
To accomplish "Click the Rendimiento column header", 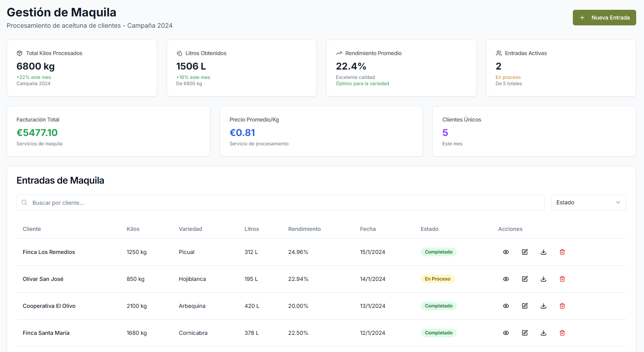I will (x=304, y=229).
